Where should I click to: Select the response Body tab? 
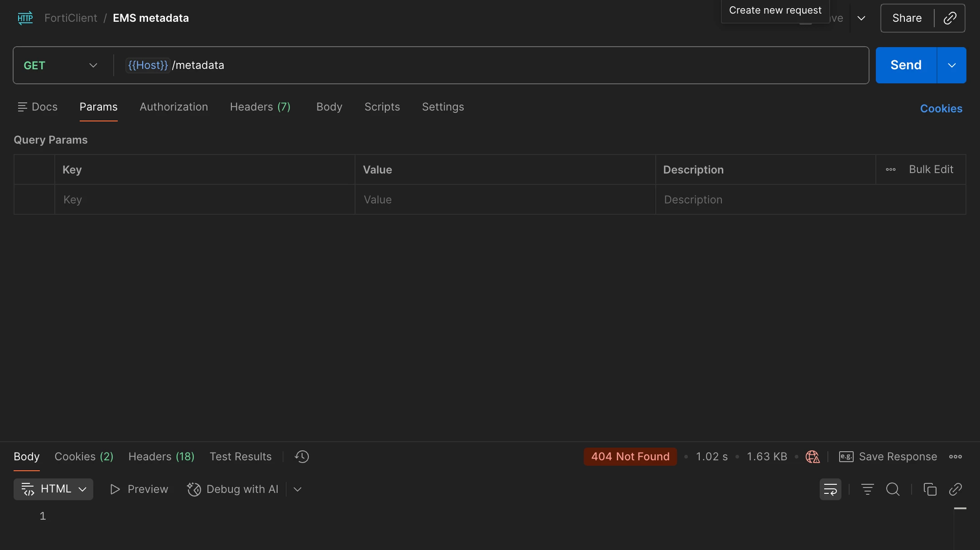coord(27,457)
